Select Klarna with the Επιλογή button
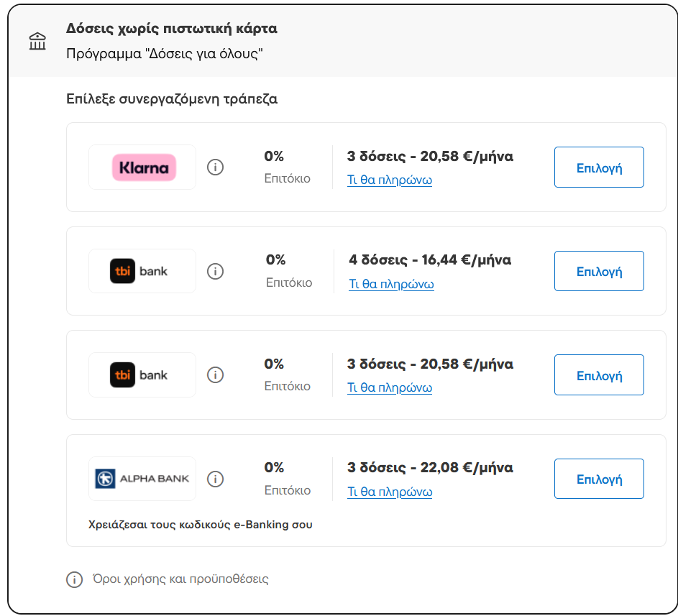The height and width of the screenshot is (616, 678). (599, 168)
